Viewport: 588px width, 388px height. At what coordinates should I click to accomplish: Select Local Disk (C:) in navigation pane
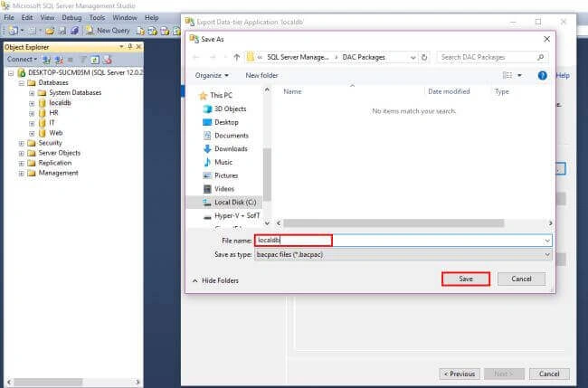(x=235, y=202)
